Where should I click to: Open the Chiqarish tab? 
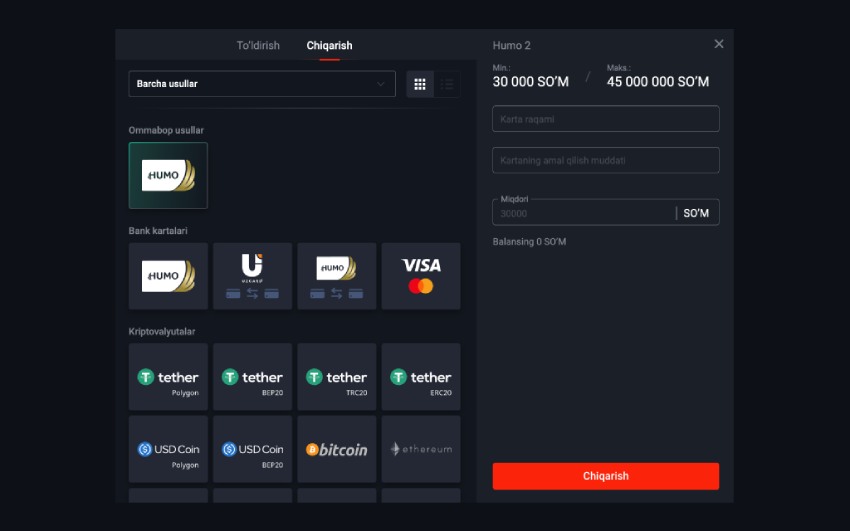(x=329, y=45)
